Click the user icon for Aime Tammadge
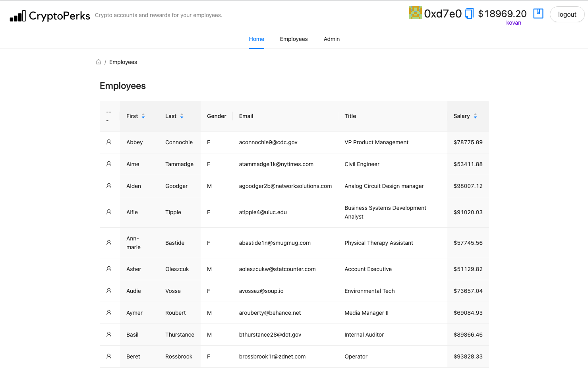Viewport: 588px width, 370px height. tap(109, 164)
